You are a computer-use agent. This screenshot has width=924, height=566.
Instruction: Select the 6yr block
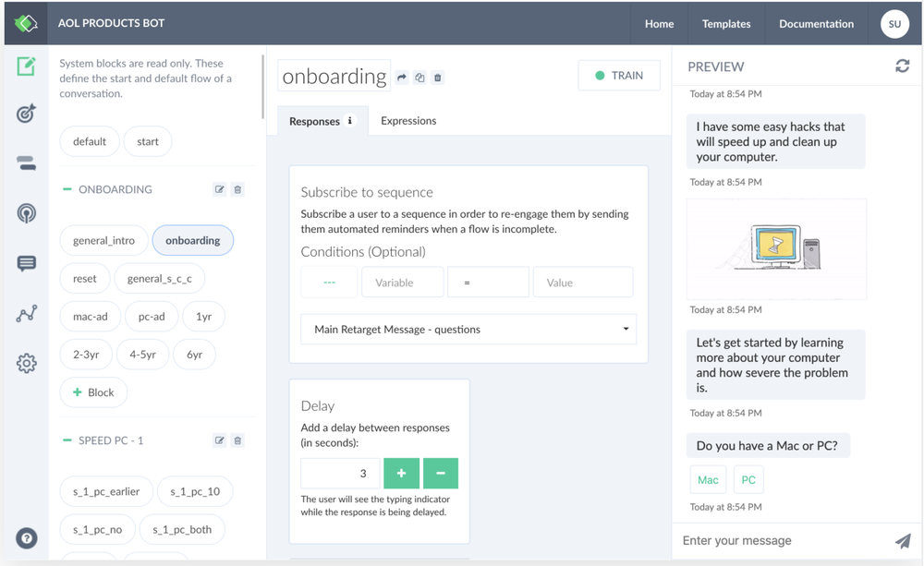pyautogui.click(x=194, y=355)
